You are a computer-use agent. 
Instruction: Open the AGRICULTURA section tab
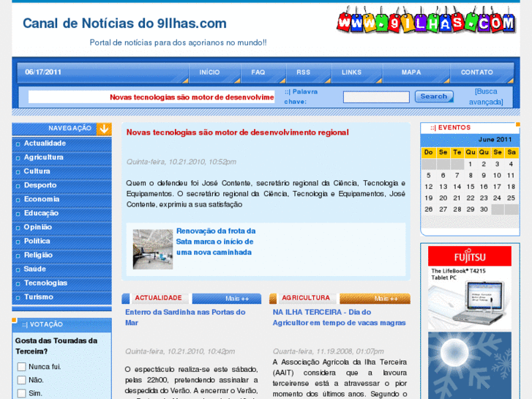pyautogui.click(x=306, y=298)
